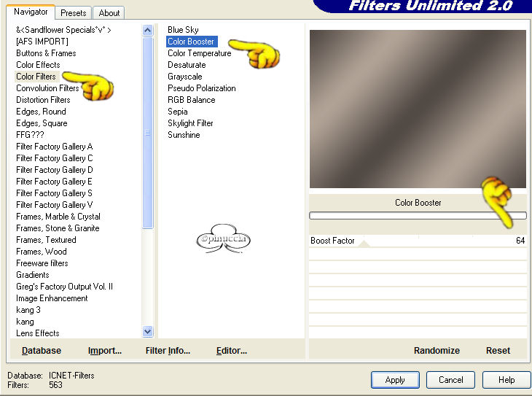Choose the Grayscale filter
The width and height of the screenshot is (532, 396).
[185, 77]
